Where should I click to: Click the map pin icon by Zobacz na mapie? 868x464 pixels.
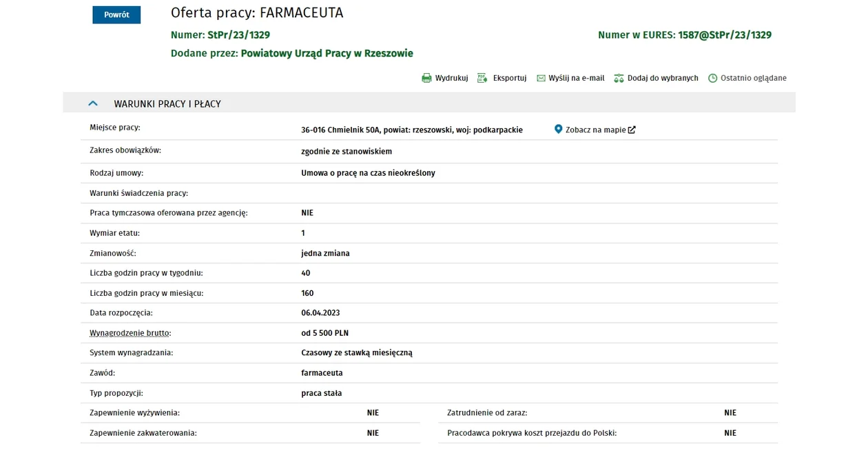tap(558, 129)
